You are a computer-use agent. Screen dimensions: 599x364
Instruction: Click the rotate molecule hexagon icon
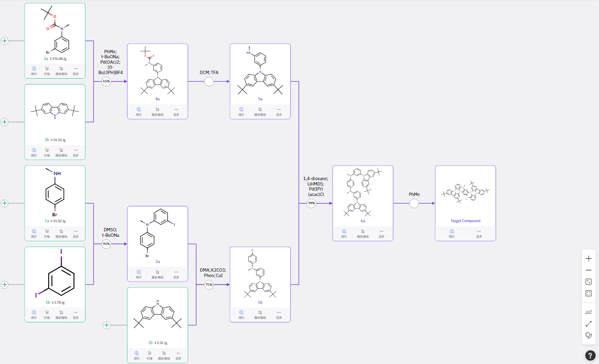pyautogui.click(x=588, y=335)
